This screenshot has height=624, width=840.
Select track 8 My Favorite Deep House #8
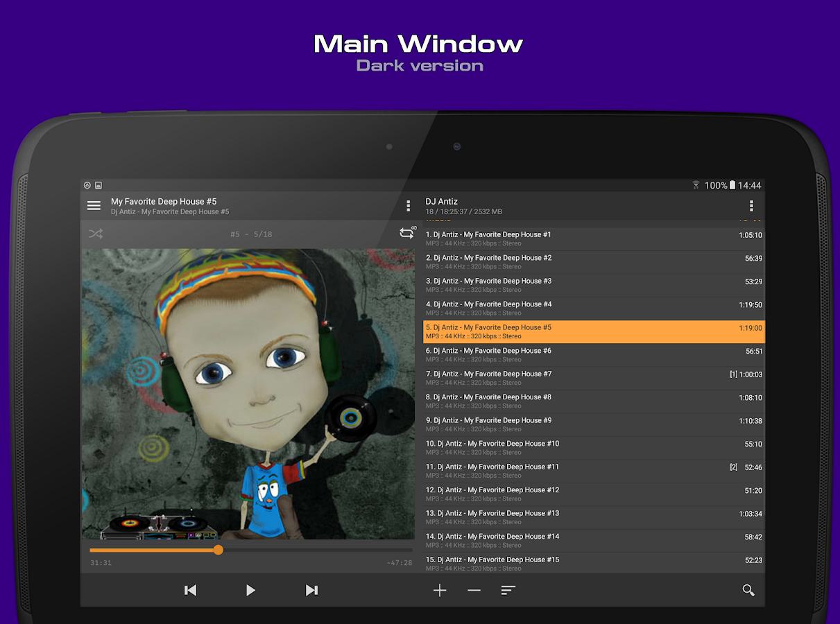(x=594, y=401)
